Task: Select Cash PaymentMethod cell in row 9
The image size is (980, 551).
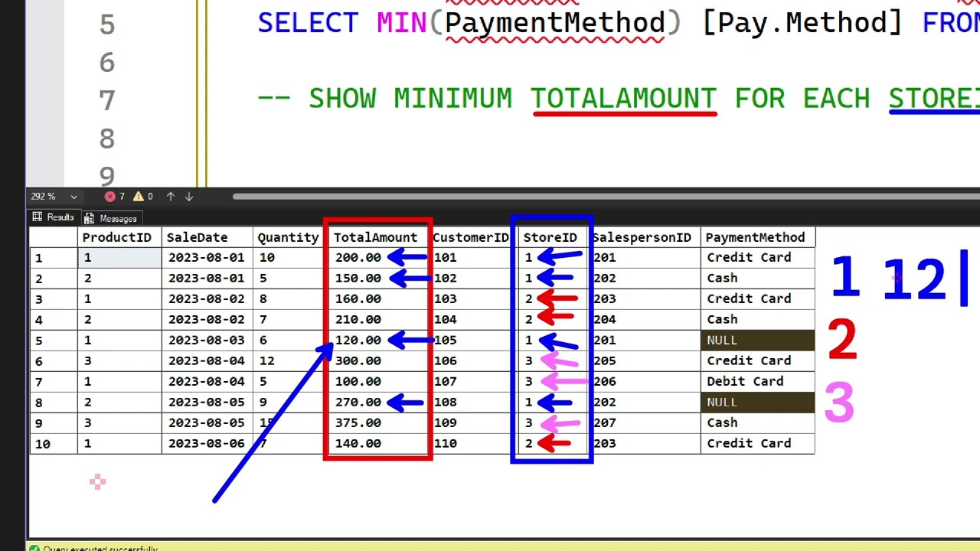Action: pyautogui.click(x=757, y=423)
